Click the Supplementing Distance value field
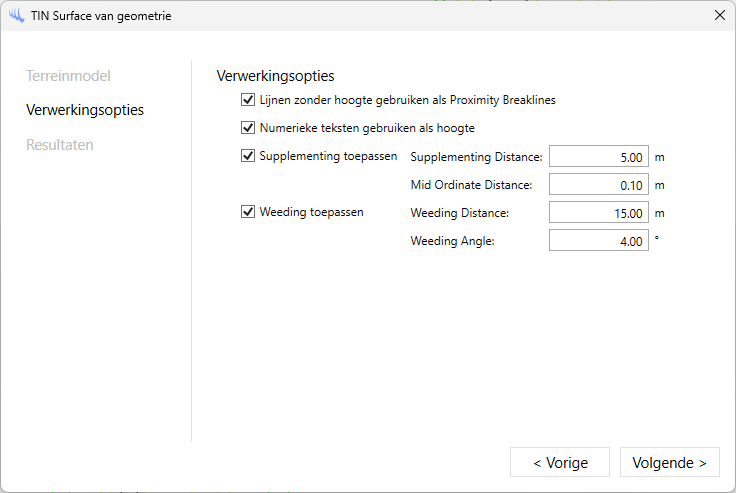 [x=598, y=157]
